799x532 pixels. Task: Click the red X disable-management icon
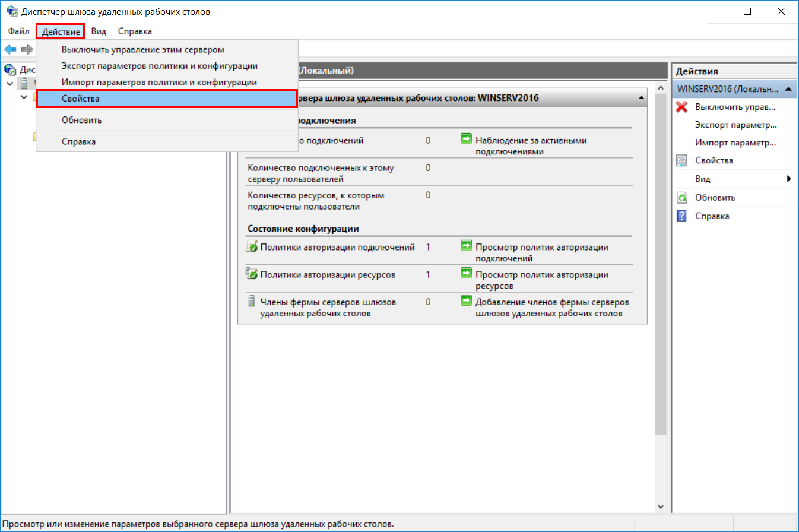(682, 107)
